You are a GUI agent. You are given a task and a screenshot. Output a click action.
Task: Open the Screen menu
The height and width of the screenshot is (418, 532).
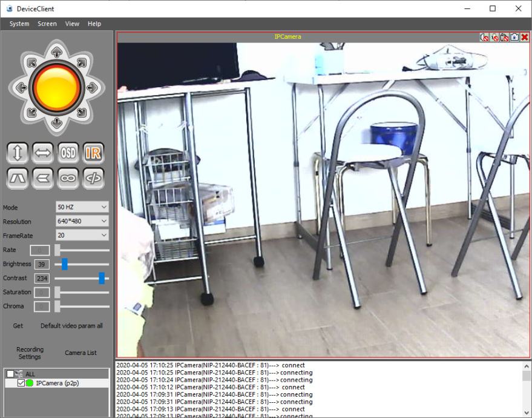[x=47, y=24]
